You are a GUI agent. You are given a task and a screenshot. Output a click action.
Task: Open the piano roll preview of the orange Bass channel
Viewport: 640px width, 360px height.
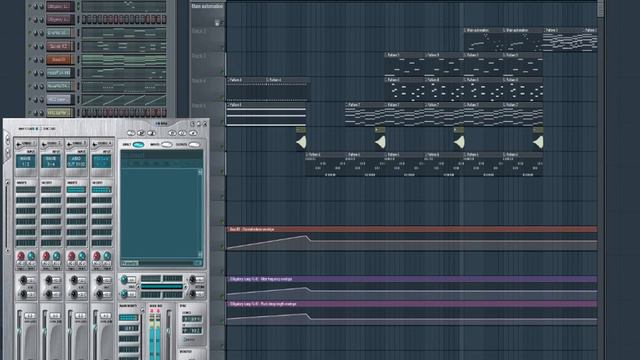pyautogui.click(x=124, y=60)
